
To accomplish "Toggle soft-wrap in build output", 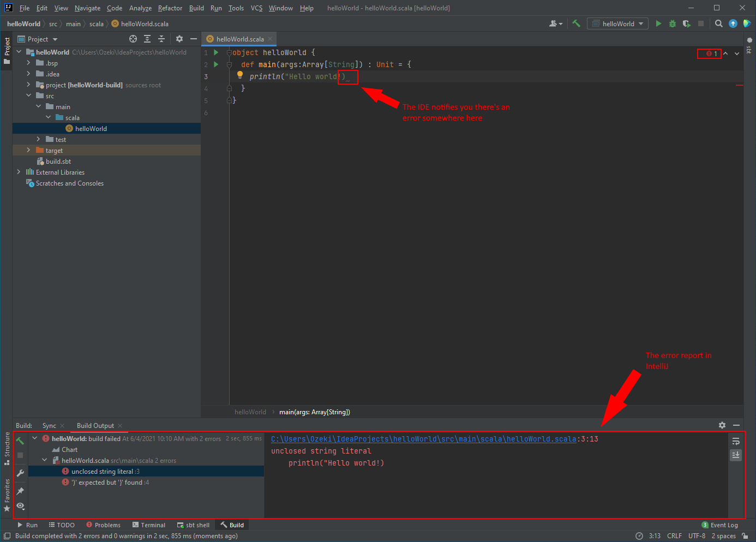I will click(x=736, y=441).
